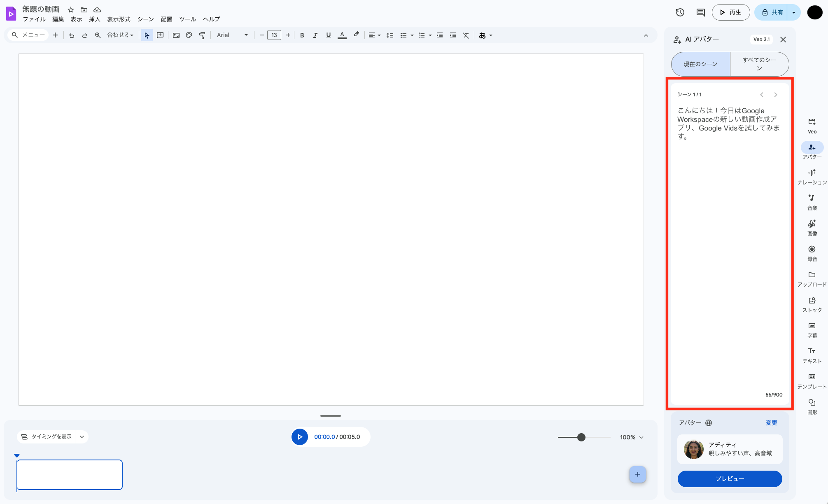
Task: Open the text alignment dropdown
Action: point(374,35)
